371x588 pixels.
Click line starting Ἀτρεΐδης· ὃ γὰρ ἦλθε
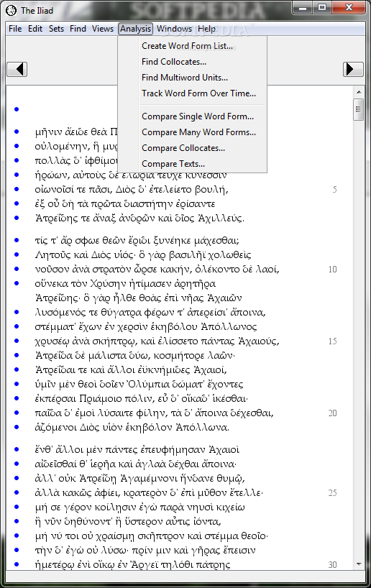click(139, 298)
